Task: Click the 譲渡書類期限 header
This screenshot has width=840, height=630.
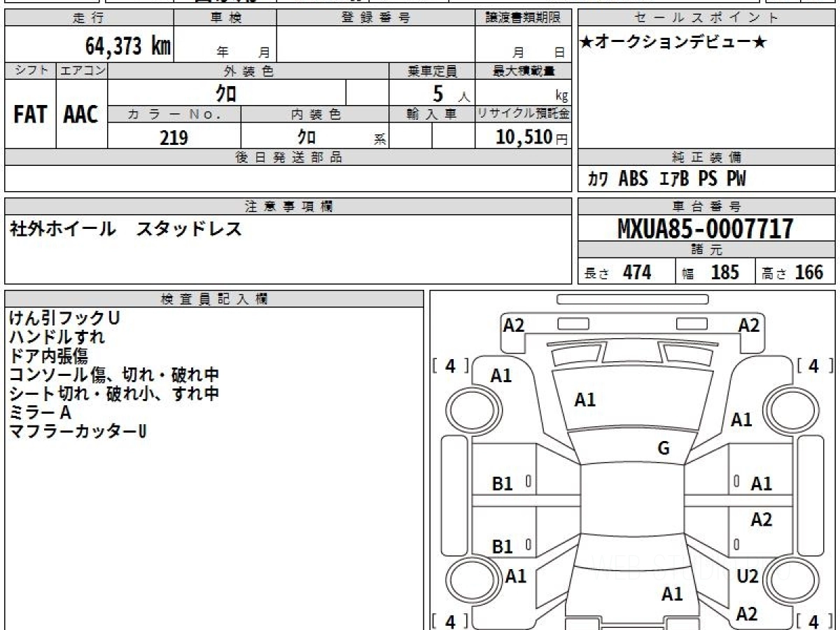Action: coord(523,18)
